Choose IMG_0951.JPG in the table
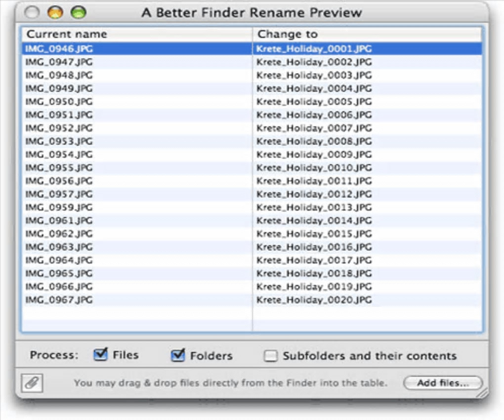The height and width of the screenshot is (420, 504). click(x=252, y=115)
